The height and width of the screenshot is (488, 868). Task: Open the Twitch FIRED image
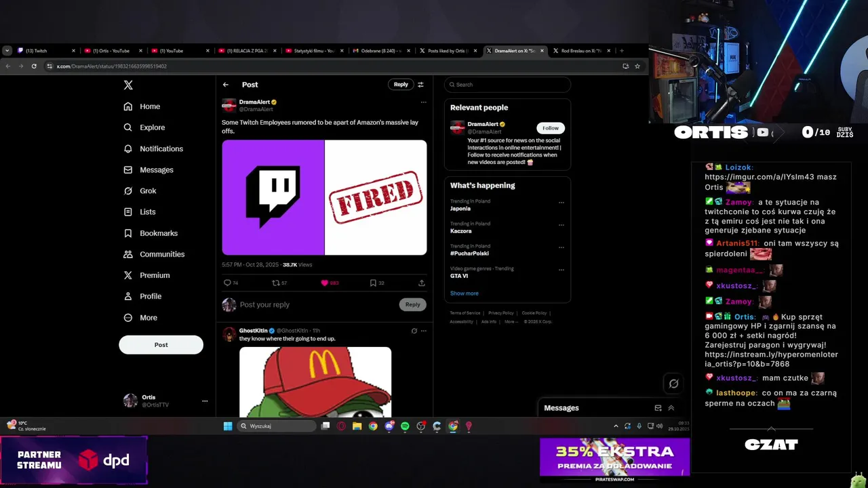coord(324,197)
